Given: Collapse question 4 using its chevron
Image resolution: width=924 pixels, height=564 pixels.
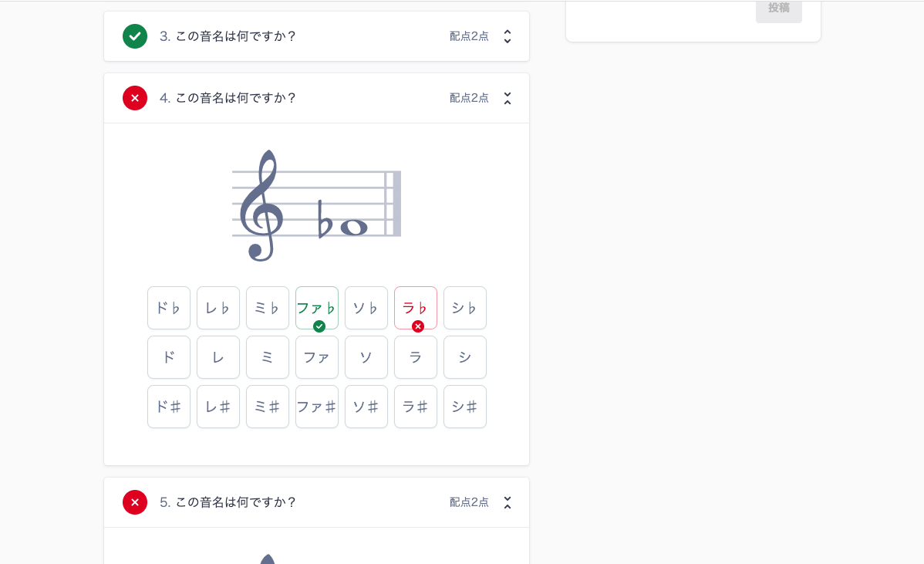Looking at the screenshot, I should 507,98.
